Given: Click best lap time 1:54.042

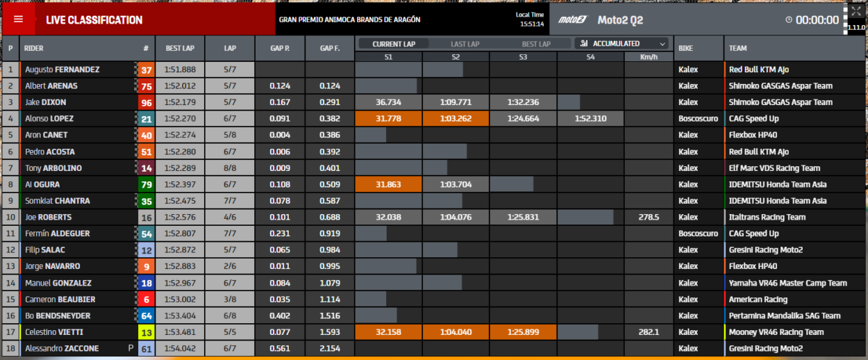Looking at the screenshot, I should point(180,348).
